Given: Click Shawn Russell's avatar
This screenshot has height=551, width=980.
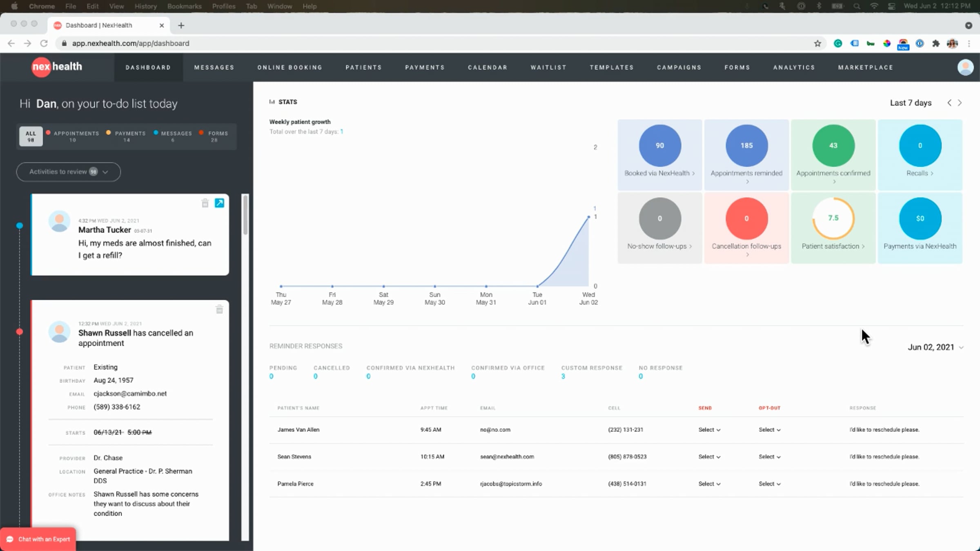Looking at the screenshot, I should pos(59,331).
